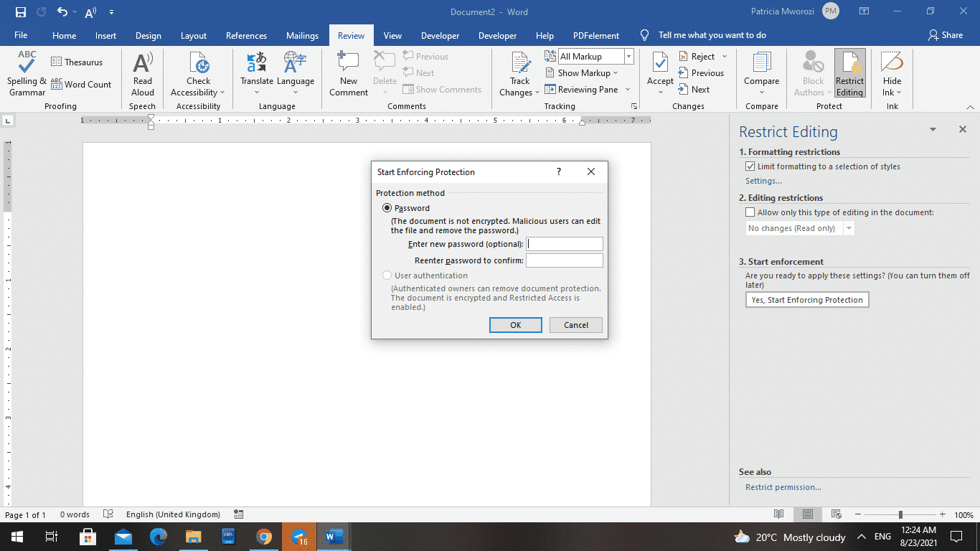
Task: Switch to the Mailings tab
Action: tap(301, 35)
